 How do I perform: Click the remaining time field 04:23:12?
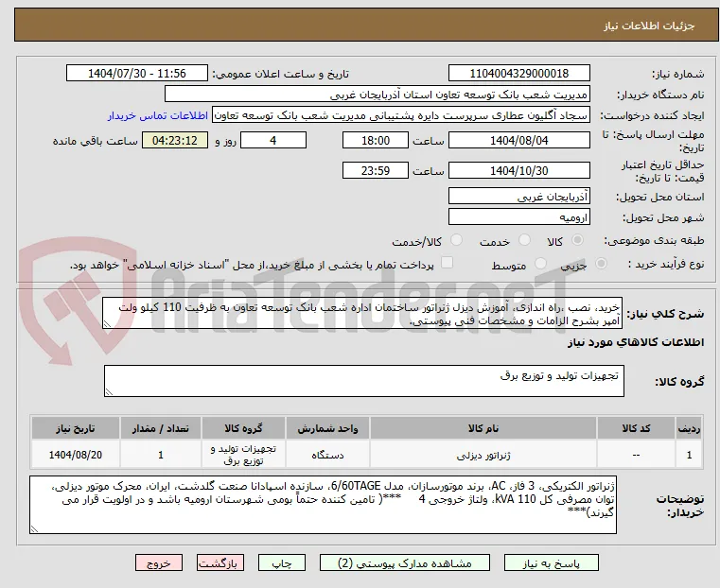[174, 140]
